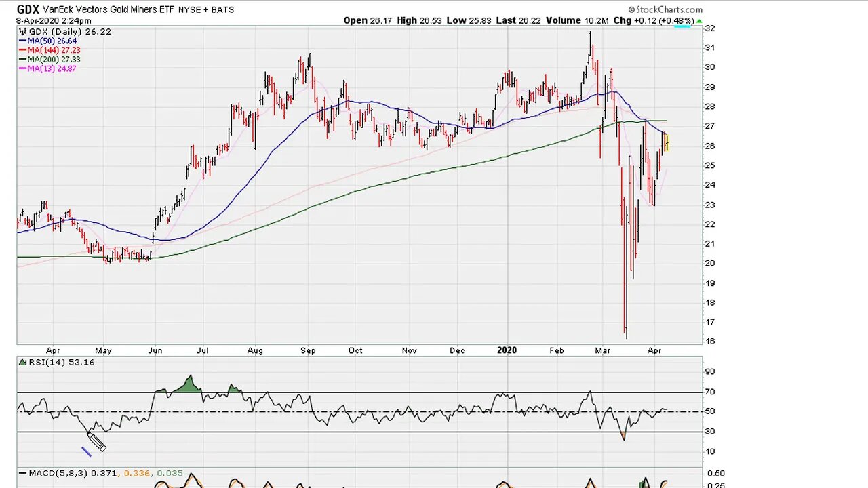Click the RSI 90 level label
This screenshot has width=868, height=488.
(710, 371)
